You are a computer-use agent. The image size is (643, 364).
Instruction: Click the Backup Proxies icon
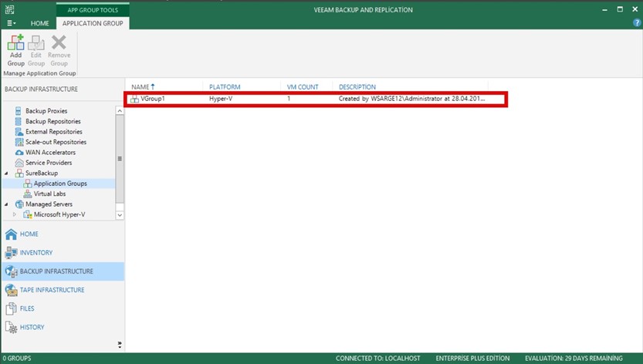pyautogui.click(x=18, y=111)
